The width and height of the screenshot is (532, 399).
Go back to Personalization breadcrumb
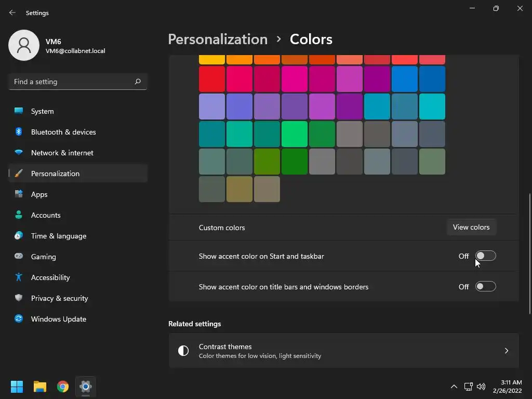pos(218,39)
